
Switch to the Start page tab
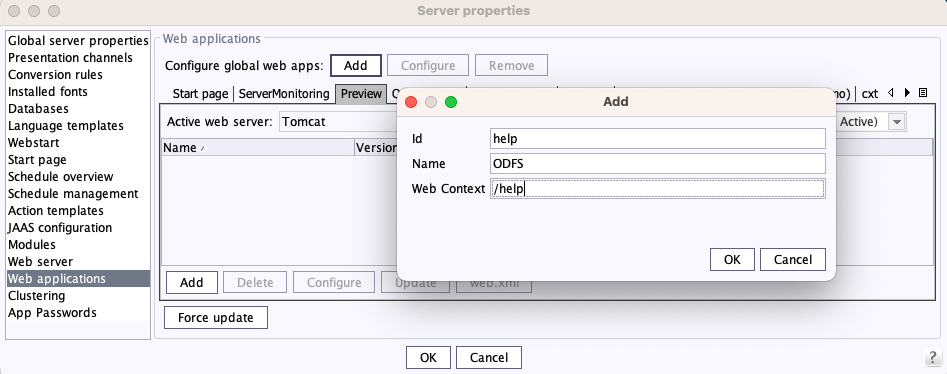200,94
